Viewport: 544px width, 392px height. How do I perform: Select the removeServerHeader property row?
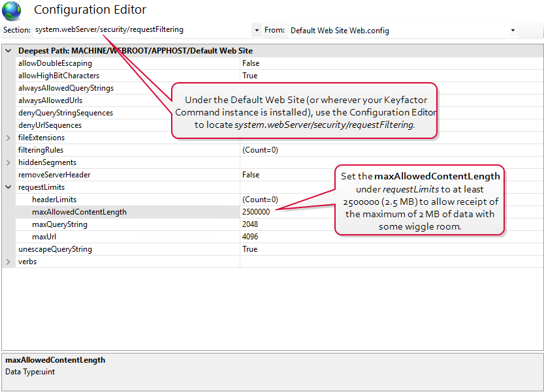54,175
